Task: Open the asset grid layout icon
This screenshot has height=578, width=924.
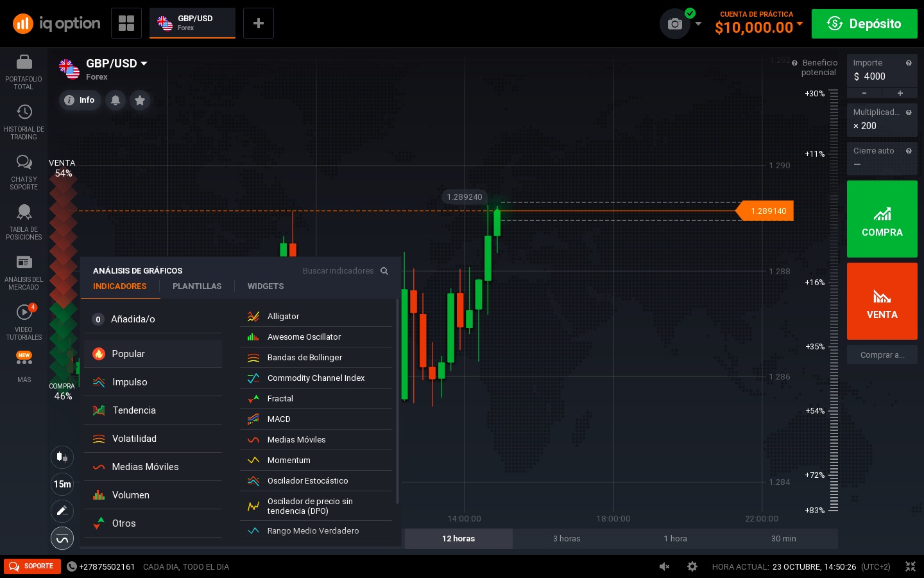Action: tap(126, 23)
